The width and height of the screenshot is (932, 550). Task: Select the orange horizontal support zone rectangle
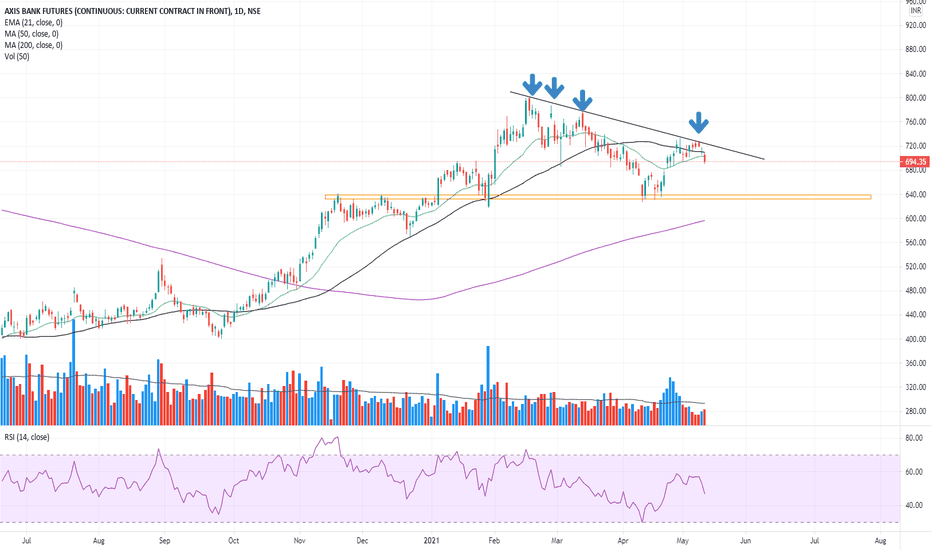pyautogui.click(x=598, y=197)
